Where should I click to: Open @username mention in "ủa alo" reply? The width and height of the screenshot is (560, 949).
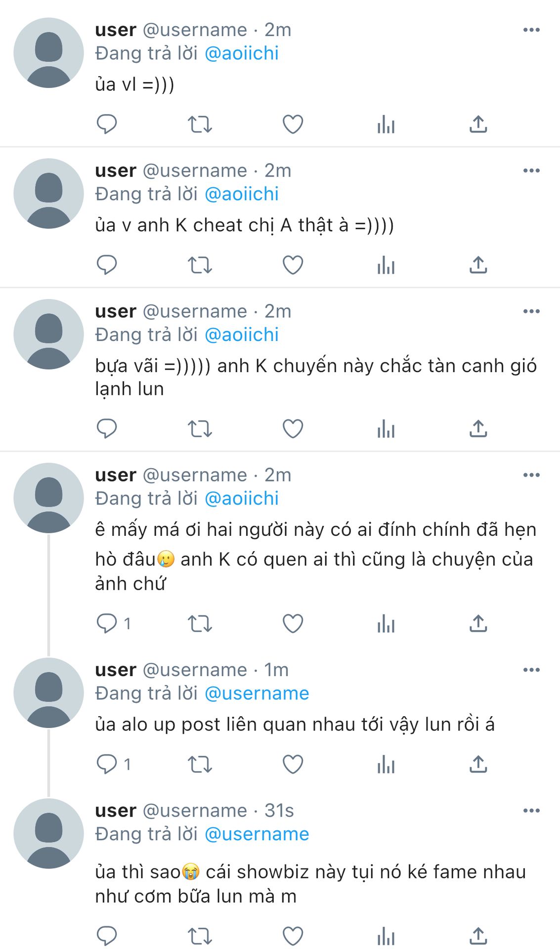tap(257, 693)
